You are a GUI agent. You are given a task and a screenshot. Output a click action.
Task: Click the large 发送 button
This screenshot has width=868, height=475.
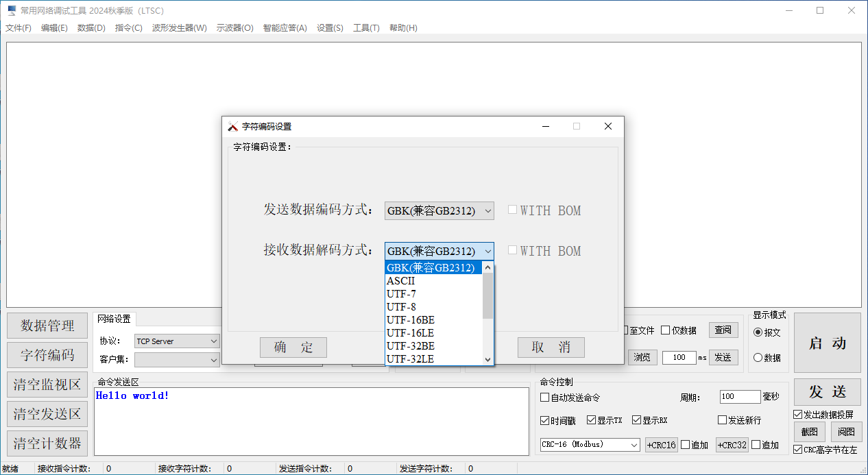(x=828, y=392)
